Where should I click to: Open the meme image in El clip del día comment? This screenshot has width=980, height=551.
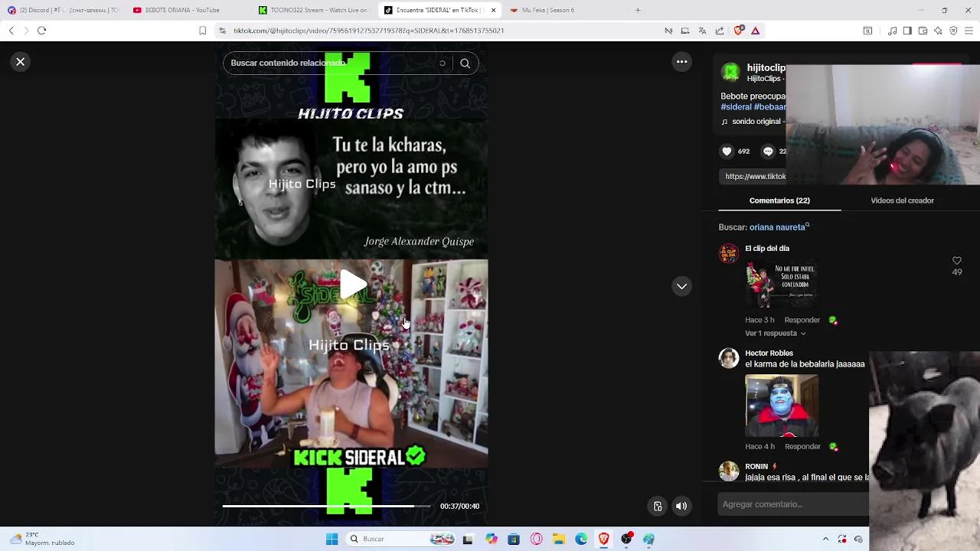pos(782,284)
